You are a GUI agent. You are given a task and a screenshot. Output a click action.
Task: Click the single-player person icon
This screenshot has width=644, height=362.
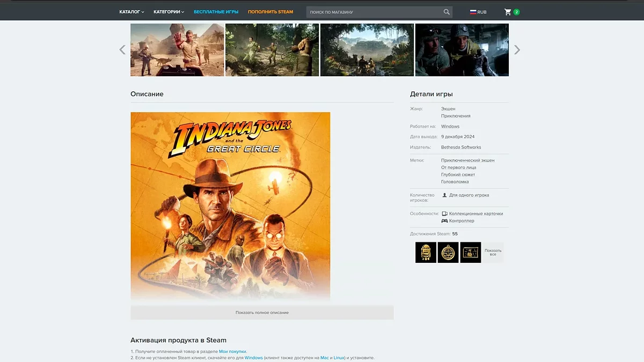pyautogui.click(x=444, y=195)
